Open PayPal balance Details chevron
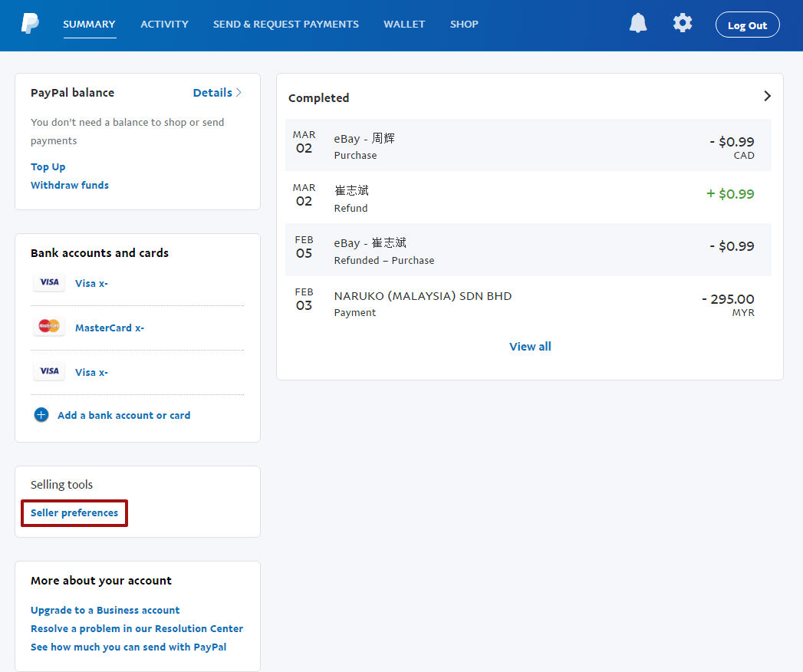The height and width of the screenshot is (672, 803). click(239, 93)
